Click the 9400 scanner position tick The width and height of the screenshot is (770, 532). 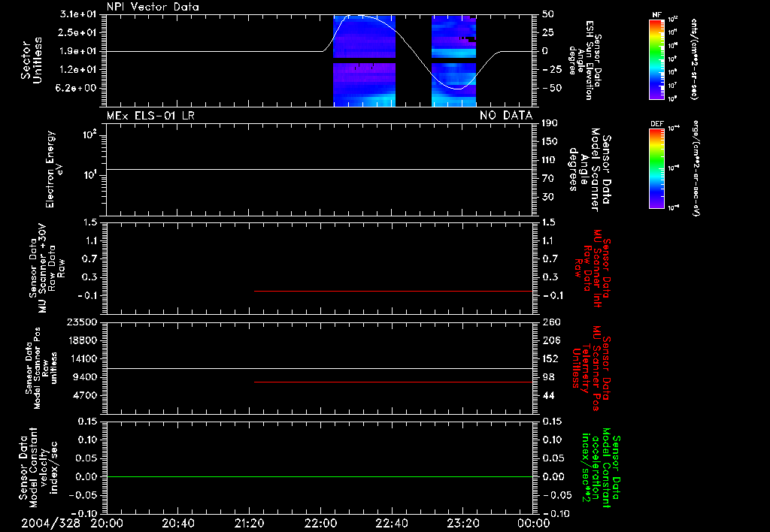pos(85,377)
